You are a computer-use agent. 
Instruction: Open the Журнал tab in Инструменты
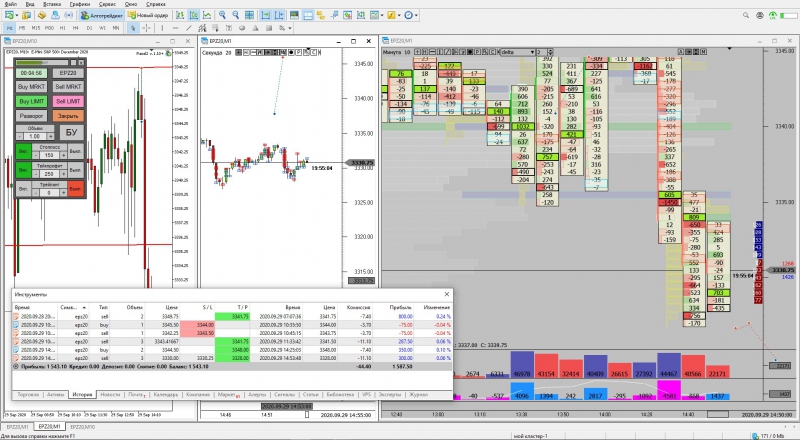click(x=418, y=395)
